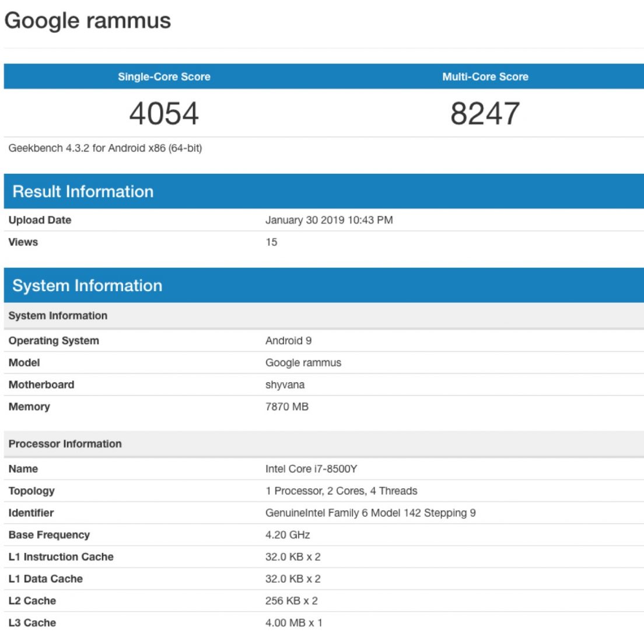Image resolution: width=644 pixels, height=644 pixels.
Task: Click the Android 9 operating system value
Action: [x=288, y=341]
